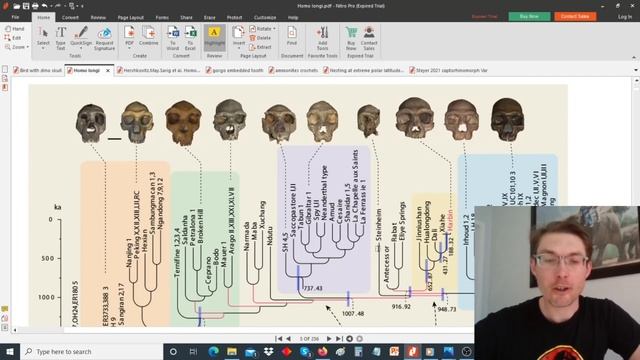This screenshot has width=640, height=360.
Task: Click Add Tools in Favorite Tools
Action: pyautogui.click(x=322, y=38)
